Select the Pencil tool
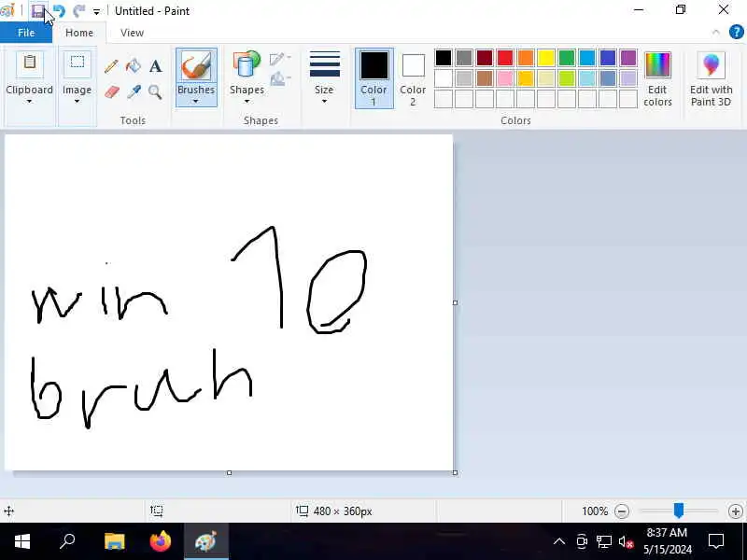Screen dimensions: 747x560 [x=111, y=66]
